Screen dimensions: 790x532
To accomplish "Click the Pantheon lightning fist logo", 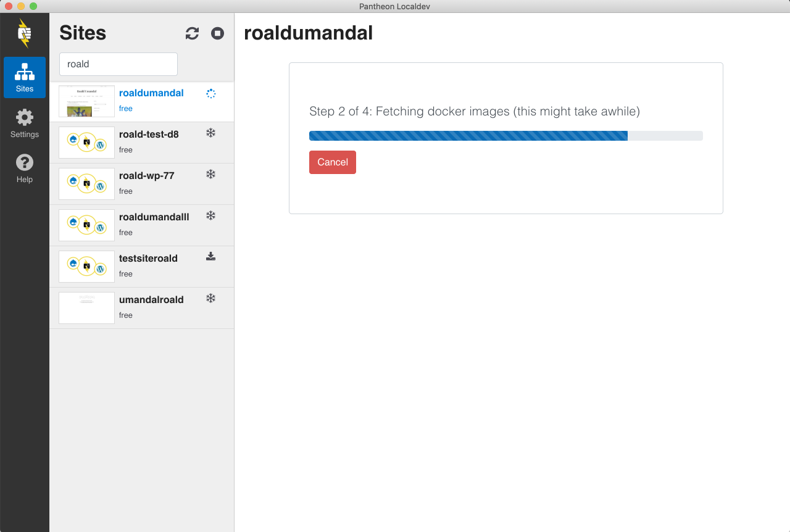I will (24, 33).
